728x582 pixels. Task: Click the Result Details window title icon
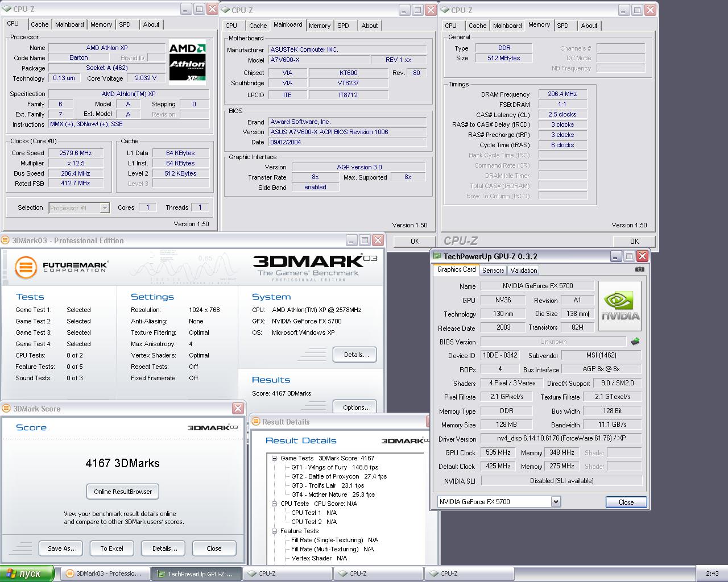[256, 422]
